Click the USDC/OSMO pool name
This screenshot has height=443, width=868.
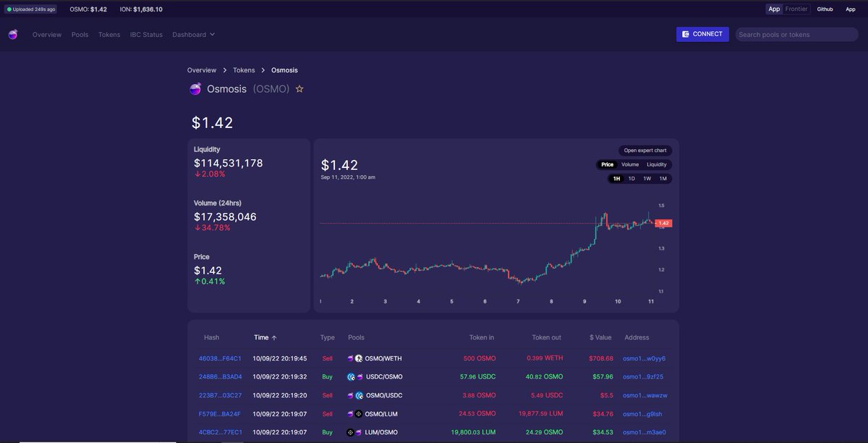click(384, 377)
